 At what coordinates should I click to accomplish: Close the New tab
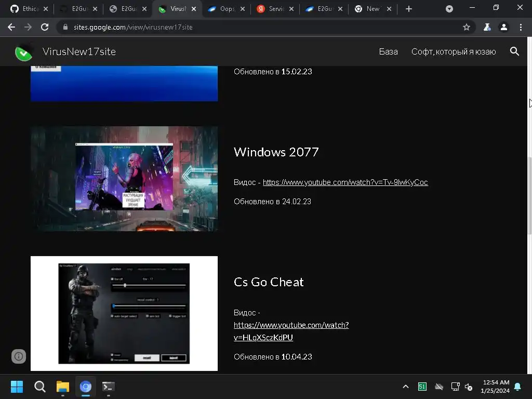coord(389,9)
